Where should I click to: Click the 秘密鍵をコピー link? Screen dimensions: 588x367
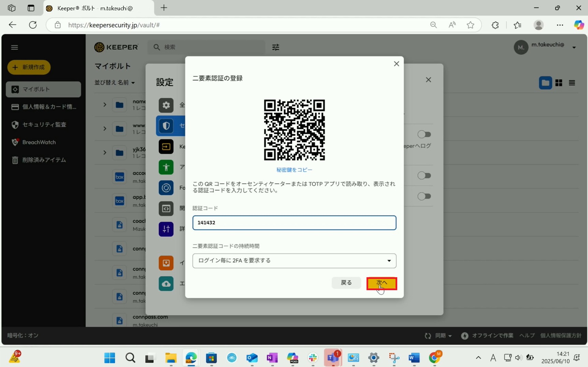[294, 170]
